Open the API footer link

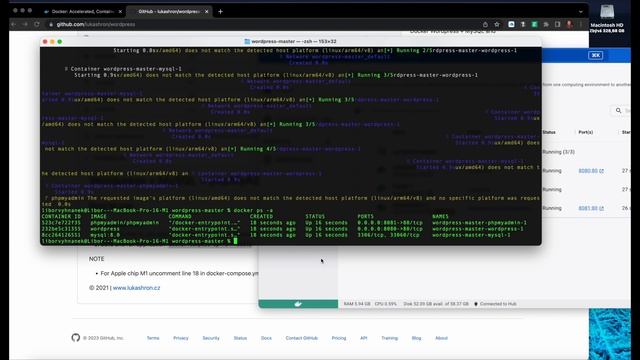pos(364,338)
